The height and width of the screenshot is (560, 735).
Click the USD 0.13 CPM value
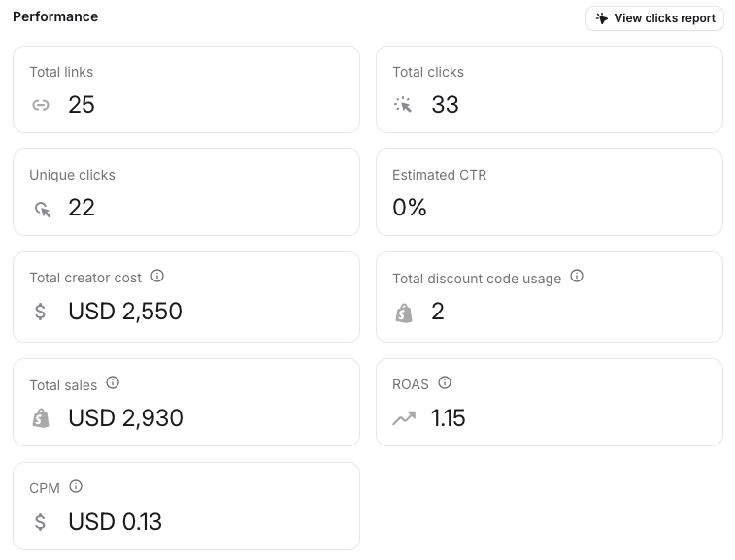coord(116,522)
